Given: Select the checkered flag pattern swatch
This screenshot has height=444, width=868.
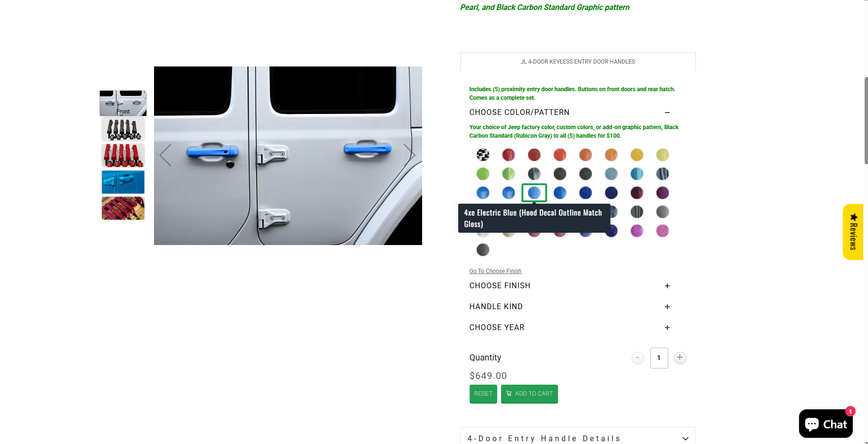Looking at the screenshot, I should [483, 155].
